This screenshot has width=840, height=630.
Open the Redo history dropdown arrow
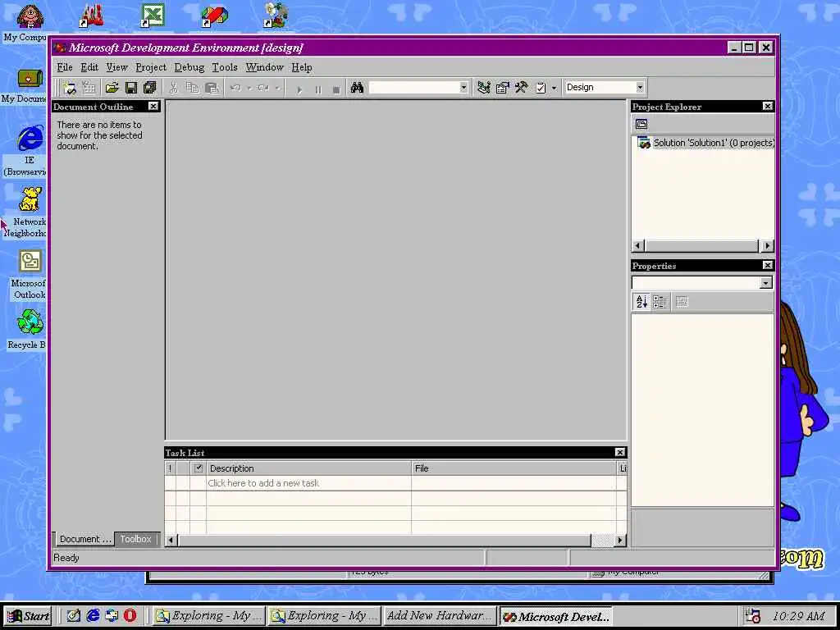(277, 88)
